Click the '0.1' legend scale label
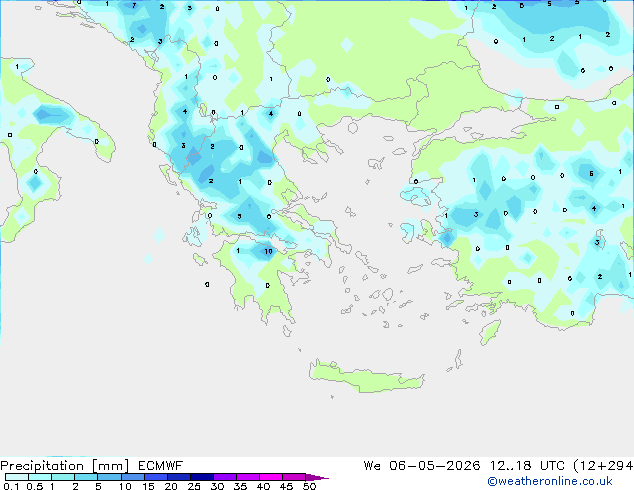 (x=11, y=486)
